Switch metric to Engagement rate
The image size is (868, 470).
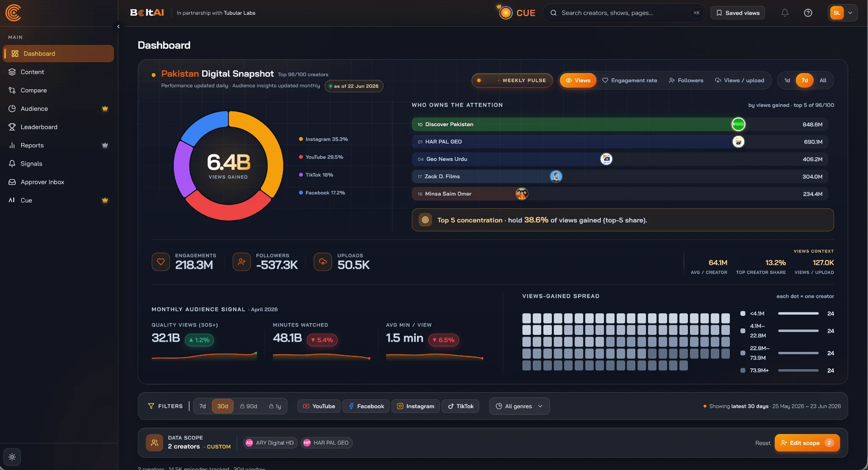(x=629, y=80)
